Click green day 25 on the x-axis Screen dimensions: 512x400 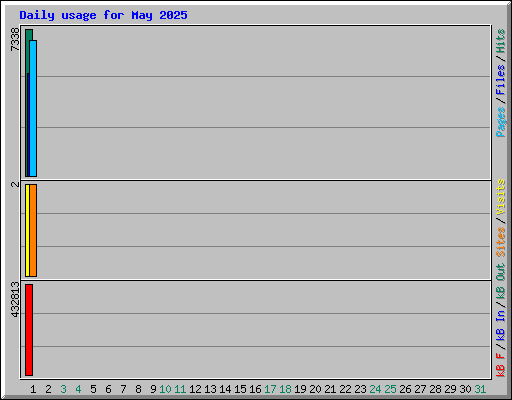(390, 389)
